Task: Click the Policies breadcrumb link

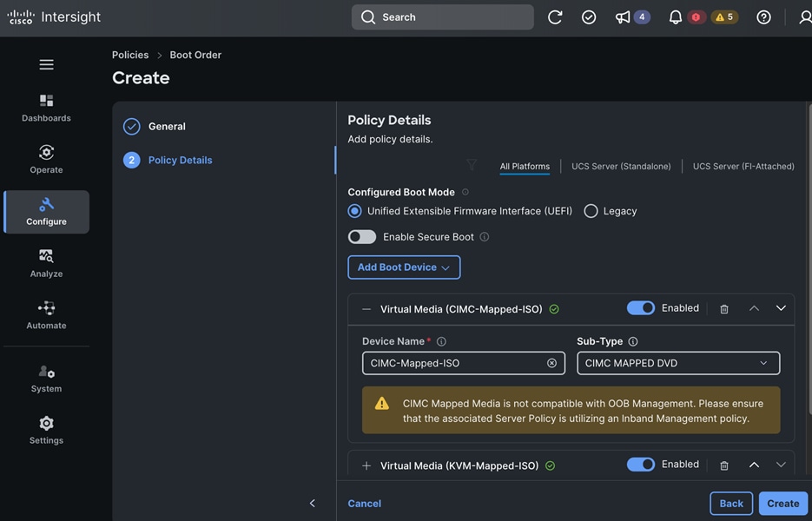Action: point(130,55)
